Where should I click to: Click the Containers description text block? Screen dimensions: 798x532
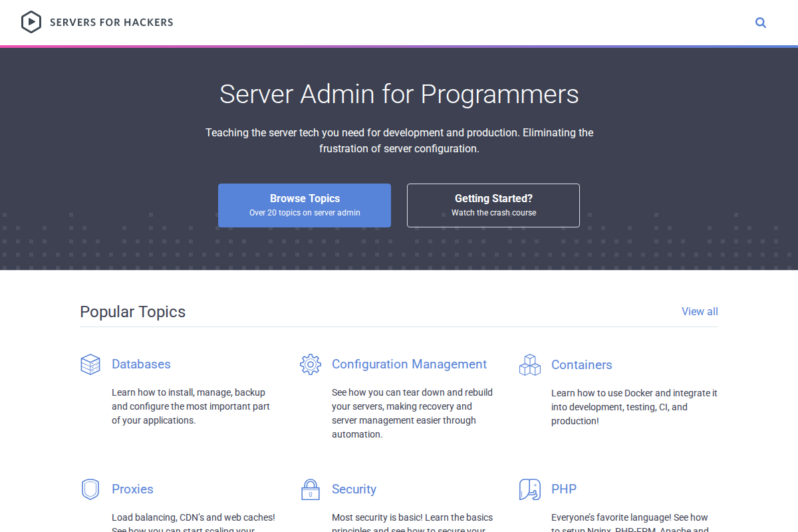click(x=634, y=406)
